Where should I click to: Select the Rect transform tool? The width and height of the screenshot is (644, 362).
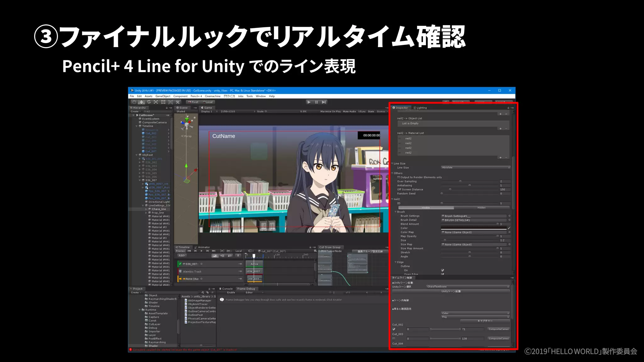tap(163, 102)
